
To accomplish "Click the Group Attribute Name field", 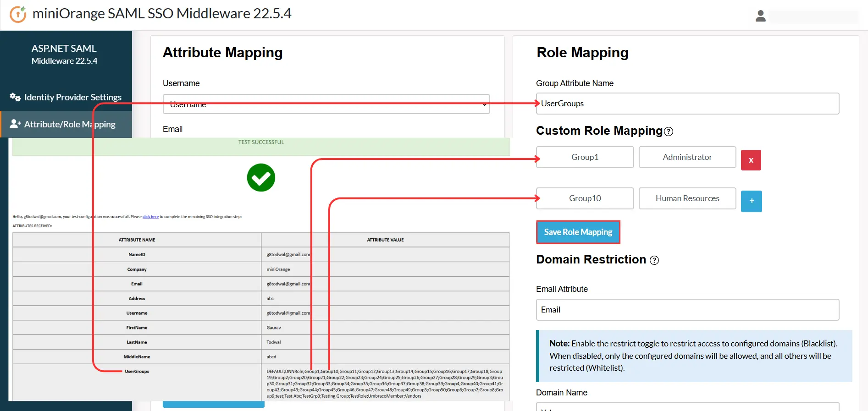I will point(687,104).
